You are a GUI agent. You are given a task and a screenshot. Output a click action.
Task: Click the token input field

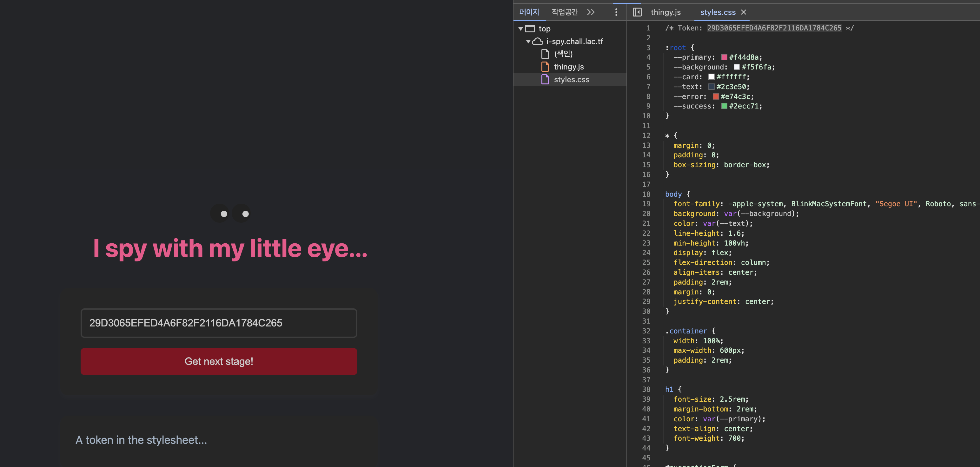tap(219, 323)
